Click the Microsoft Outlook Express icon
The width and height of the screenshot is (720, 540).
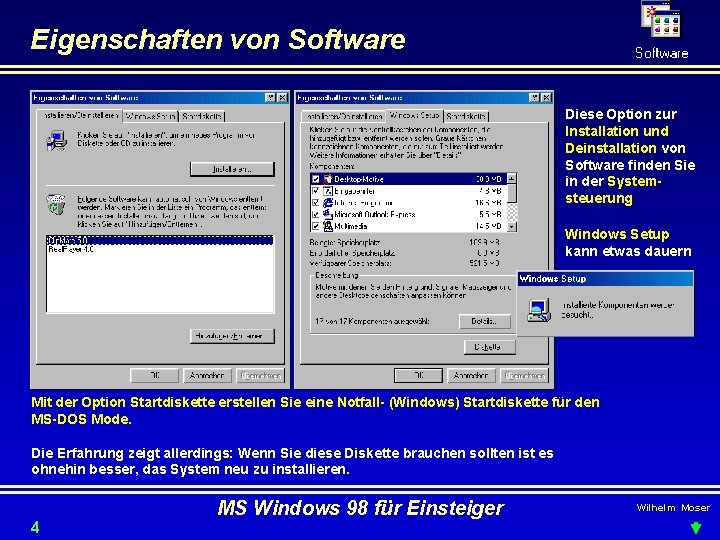pyautogui.click(x=328, y=214)
